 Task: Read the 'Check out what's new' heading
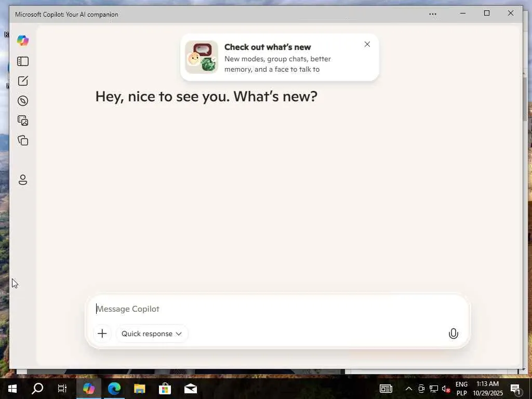[268, 47]
